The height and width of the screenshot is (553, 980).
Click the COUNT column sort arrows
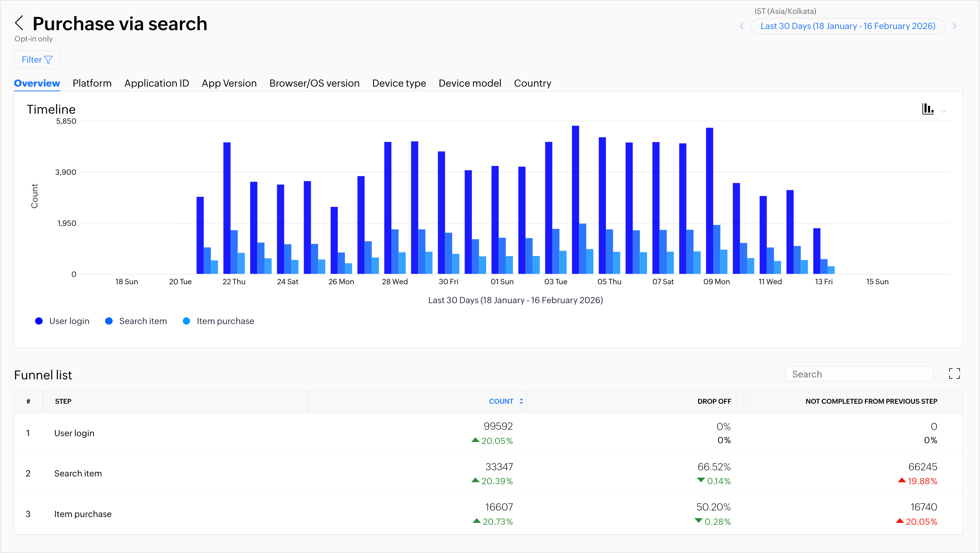521,401
